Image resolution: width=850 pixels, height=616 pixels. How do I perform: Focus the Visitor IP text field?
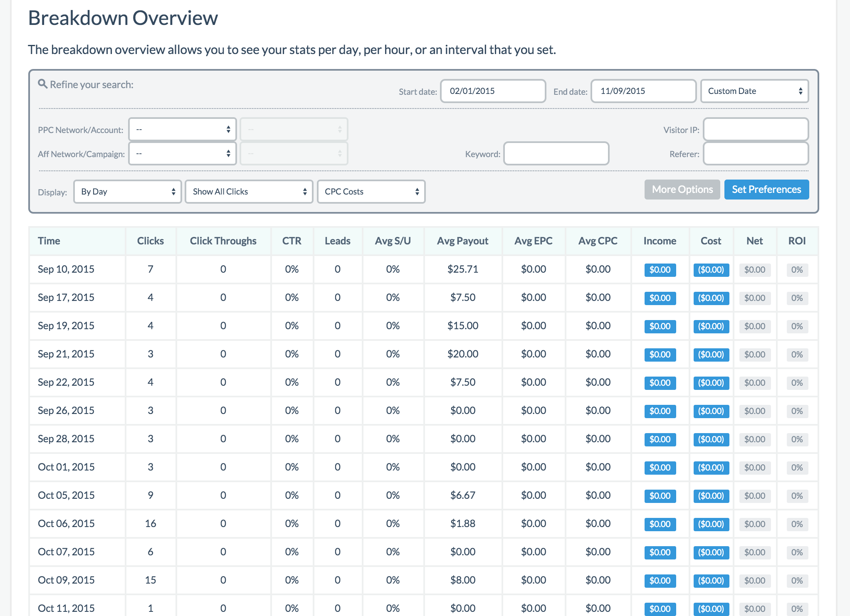756,130
